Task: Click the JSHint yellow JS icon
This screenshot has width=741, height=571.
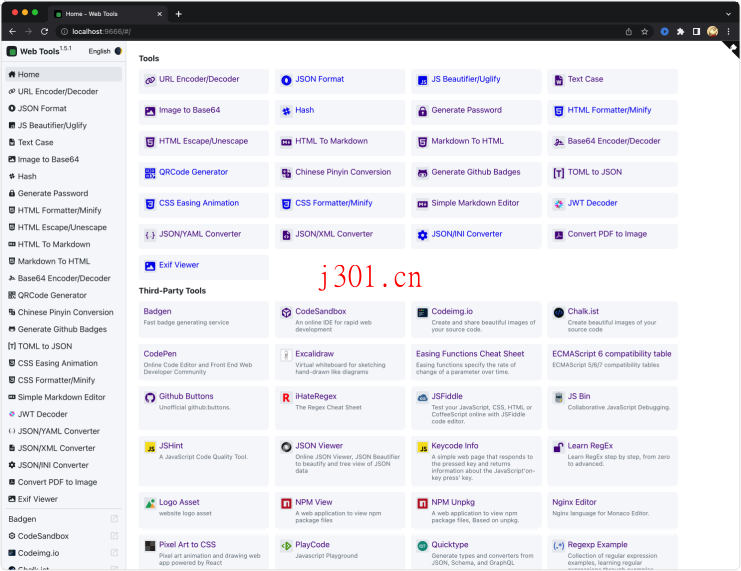Action: (150, 447)
